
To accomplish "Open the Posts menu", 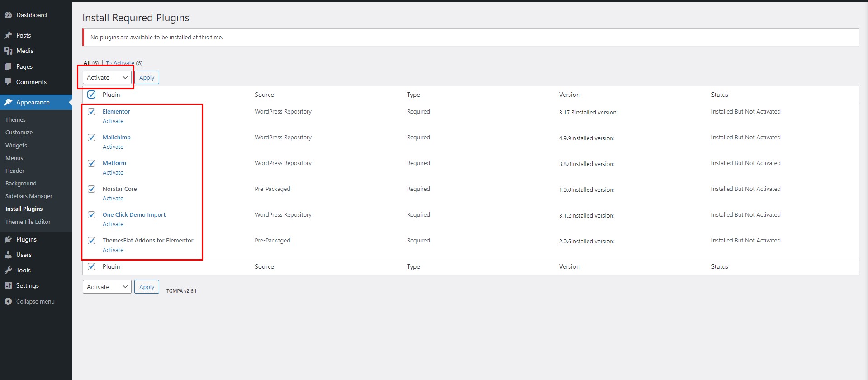I will (36, 35).
